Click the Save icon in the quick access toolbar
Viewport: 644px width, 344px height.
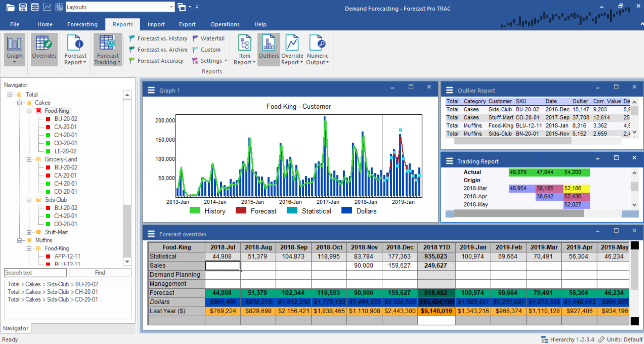coord(23,7)
